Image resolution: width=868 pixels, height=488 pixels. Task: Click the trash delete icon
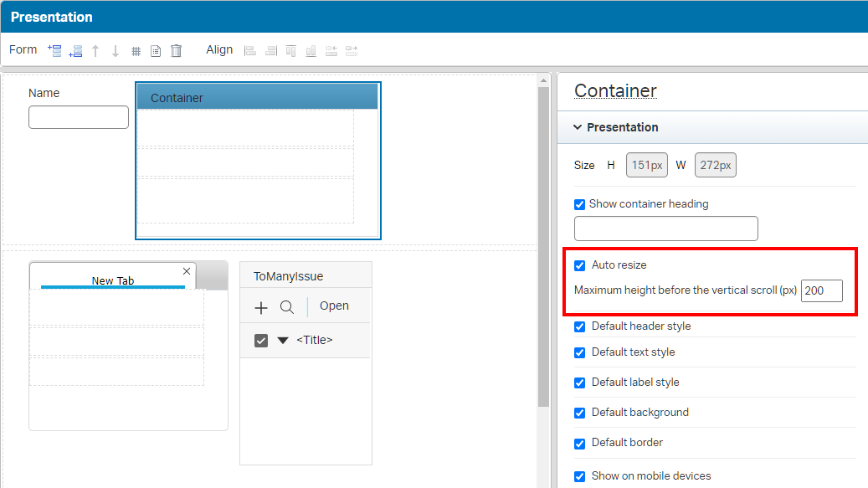click(176, 51)
